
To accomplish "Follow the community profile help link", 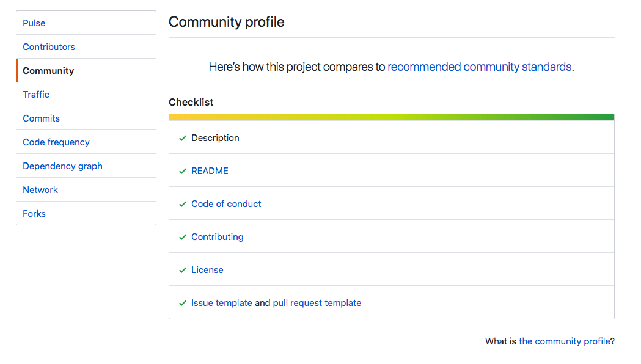I will [x=564, y=341].
